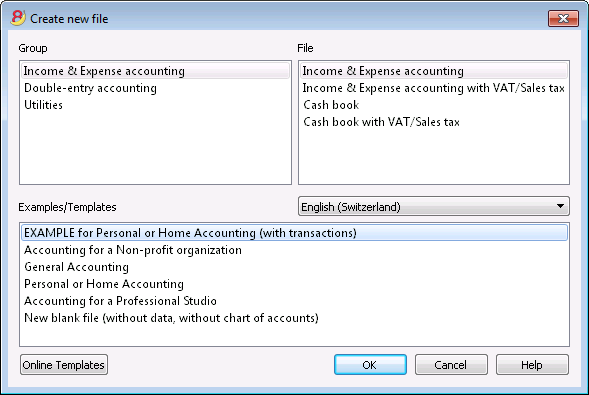Close the Create new file dialog
Screen dimensions: 589x395
tap(563, 18)
